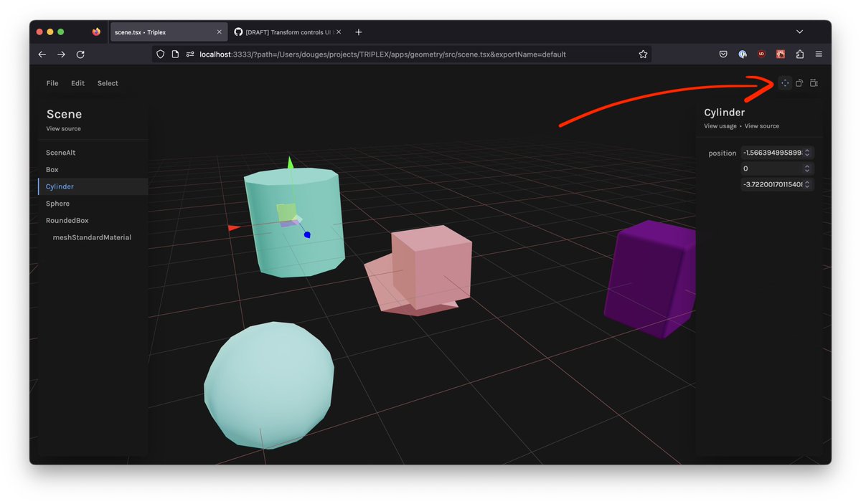This screenshot has height=504, width=861.
Task: Select Cylinder in the scene tree
Action: [93, 186]
